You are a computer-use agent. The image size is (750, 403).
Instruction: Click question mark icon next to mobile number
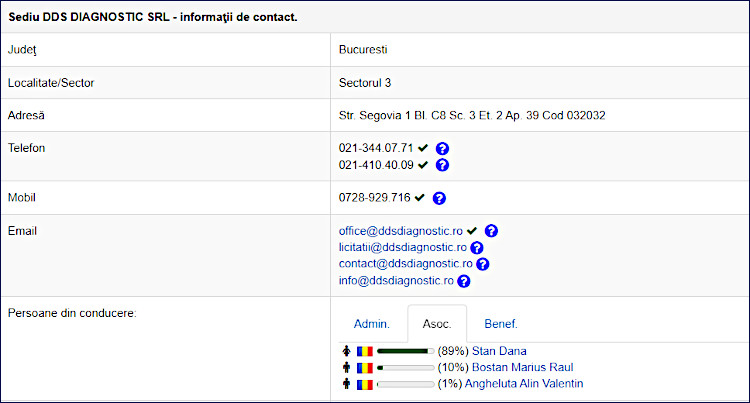(x=439, y=198)
